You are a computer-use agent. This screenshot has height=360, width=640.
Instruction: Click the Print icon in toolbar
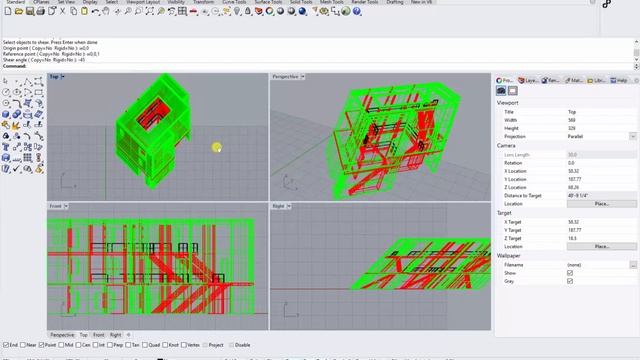coord(40,11)
